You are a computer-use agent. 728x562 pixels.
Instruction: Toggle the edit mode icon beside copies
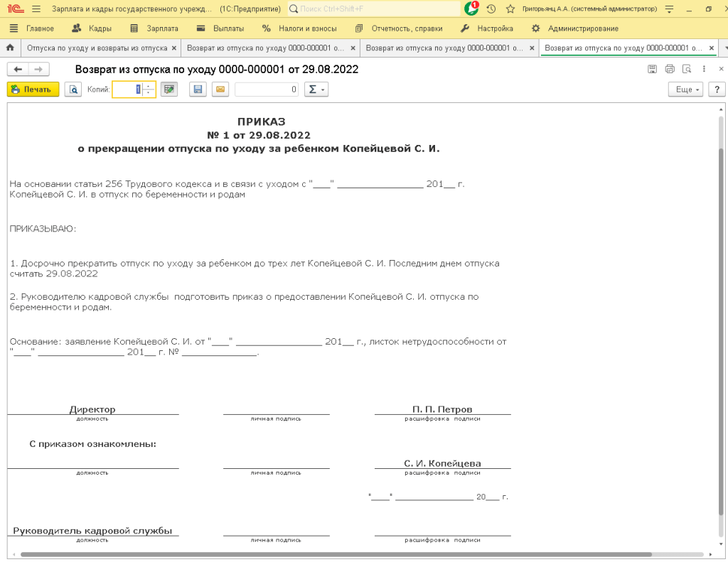pos(168,90)
